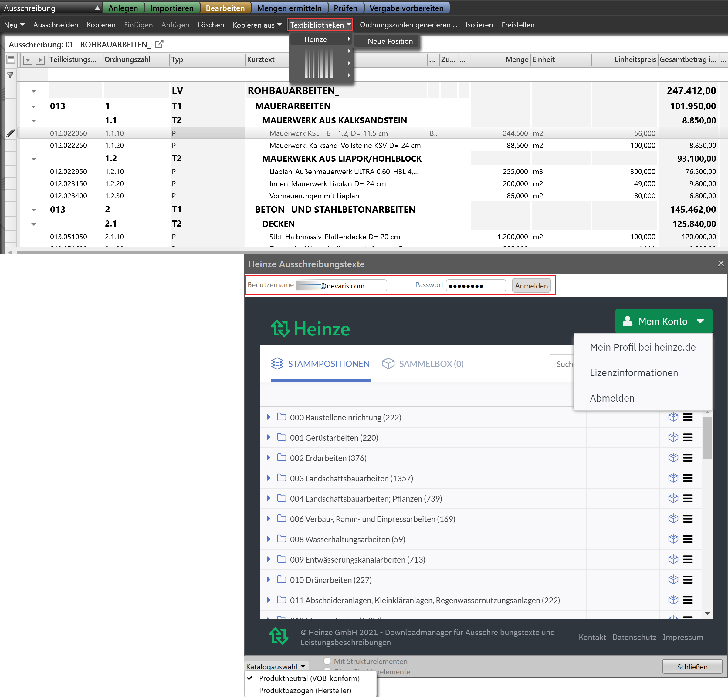Open the Impressum footer link

click(683, 638)
